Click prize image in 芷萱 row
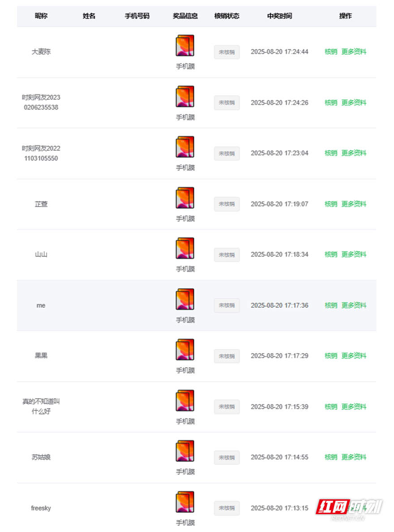 coord(185,198)
